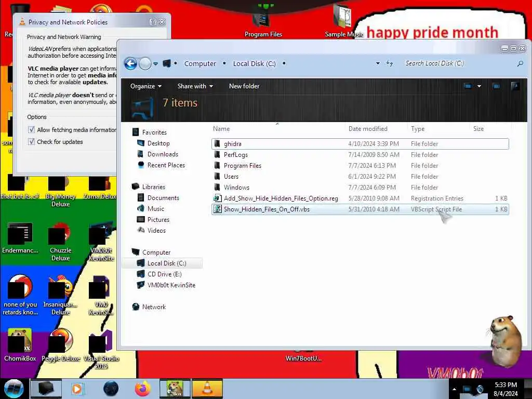This screenshot has height=399, width=532.
Task: Click the search magnifier icon
Action: (x=520, y=63)
